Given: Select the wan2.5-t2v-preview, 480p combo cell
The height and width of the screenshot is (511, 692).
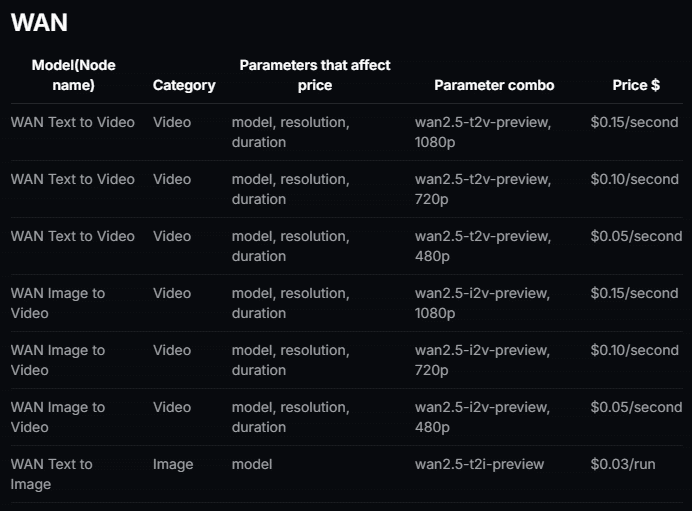Looking at the screenshot, I should [483, 246].
